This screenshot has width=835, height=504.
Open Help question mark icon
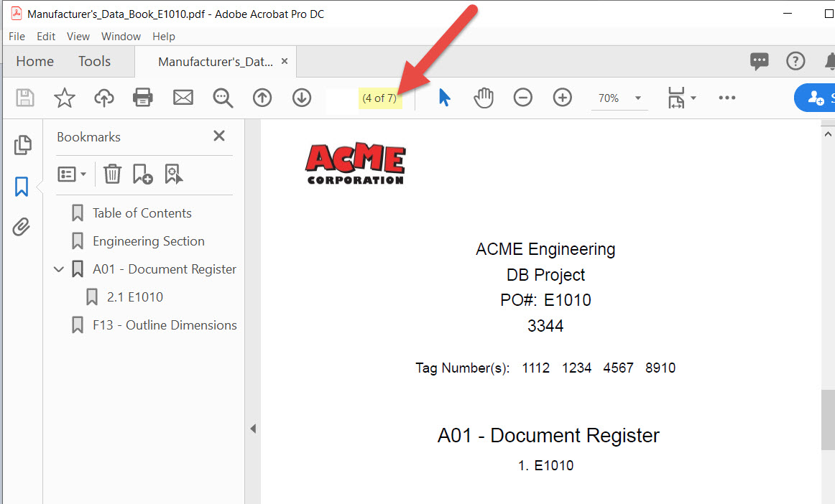795,61
